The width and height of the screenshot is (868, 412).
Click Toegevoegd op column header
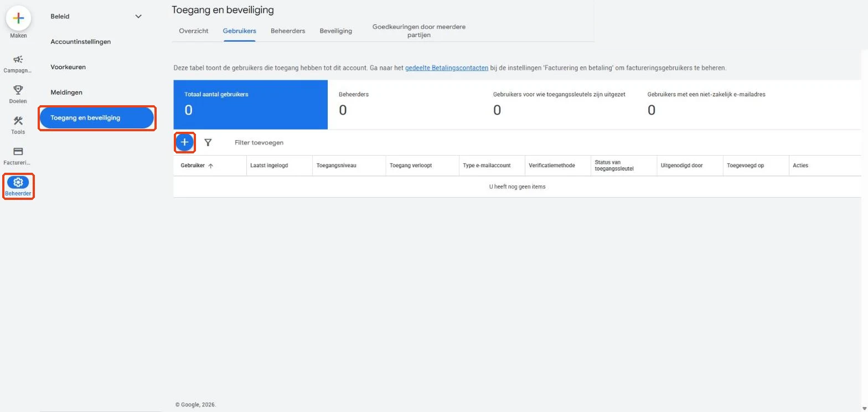[746, 166]
